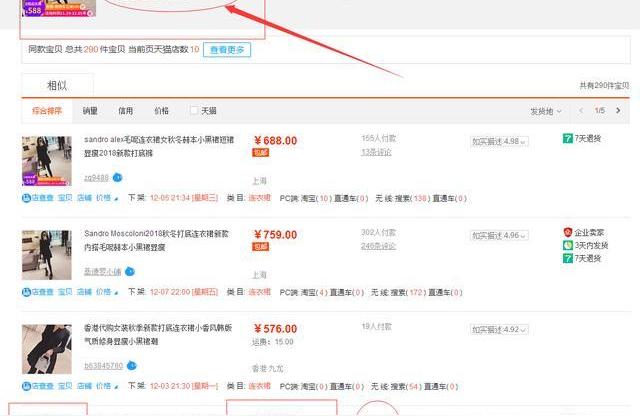Click the 3天内发货 clock icon
Viewport: 640px width, 416px height.
(568, 245)
